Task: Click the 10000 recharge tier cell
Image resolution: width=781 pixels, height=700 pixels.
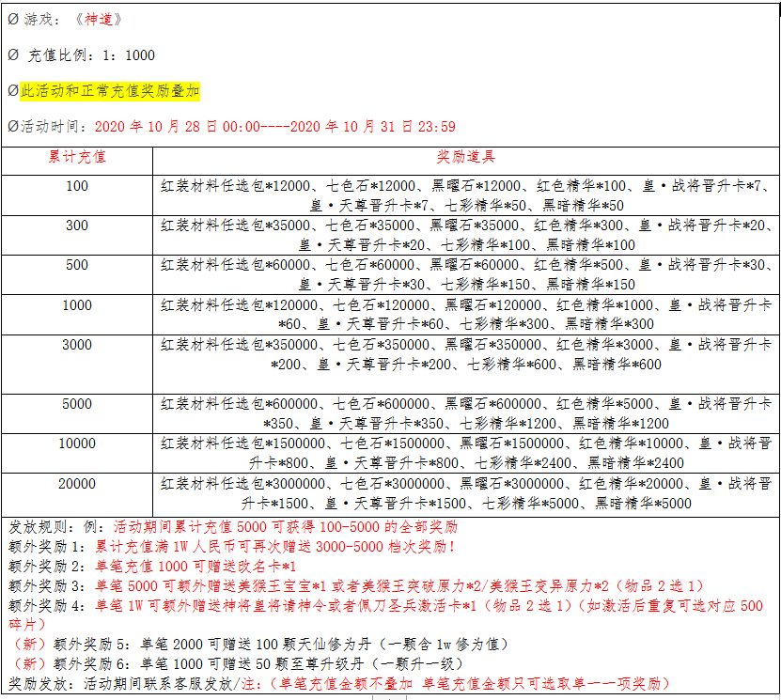Action: tap(77, 453)
